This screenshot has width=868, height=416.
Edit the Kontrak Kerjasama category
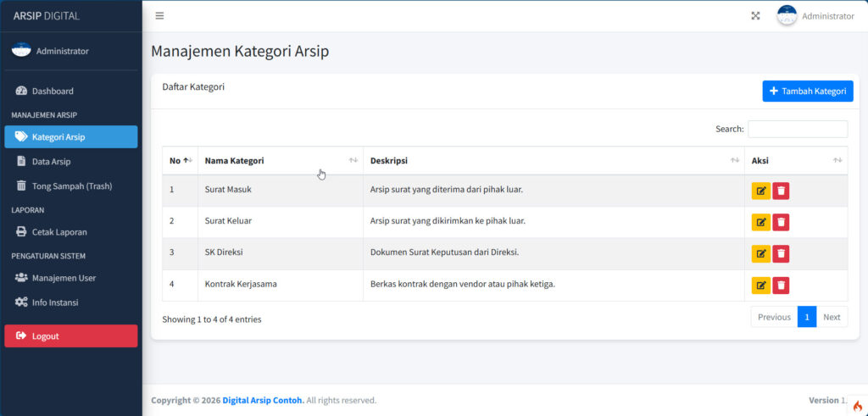760,286
